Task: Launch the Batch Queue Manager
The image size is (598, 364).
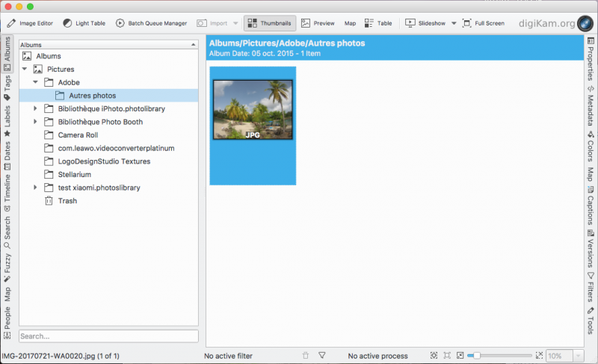Action: [x=152, y=23]
